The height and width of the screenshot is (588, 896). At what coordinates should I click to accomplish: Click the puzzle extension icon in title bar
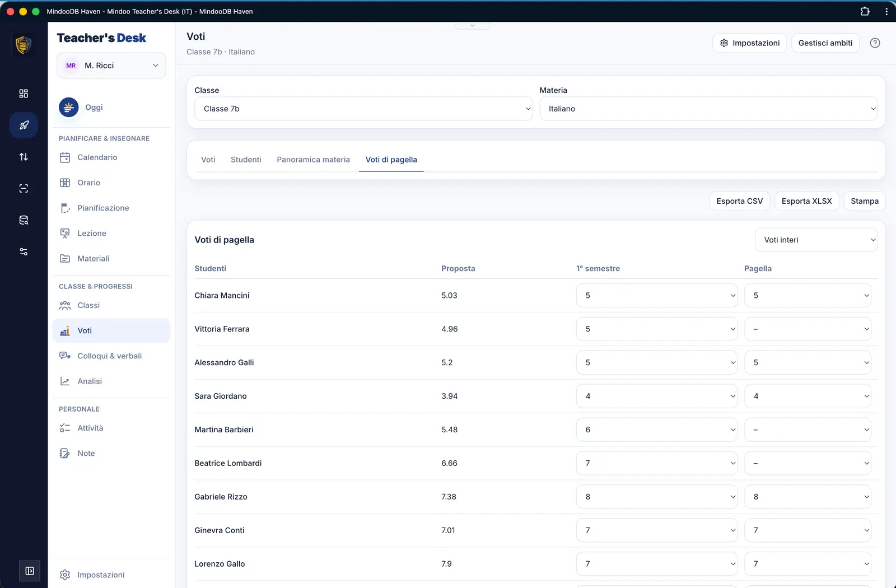[x=865, y=11]
